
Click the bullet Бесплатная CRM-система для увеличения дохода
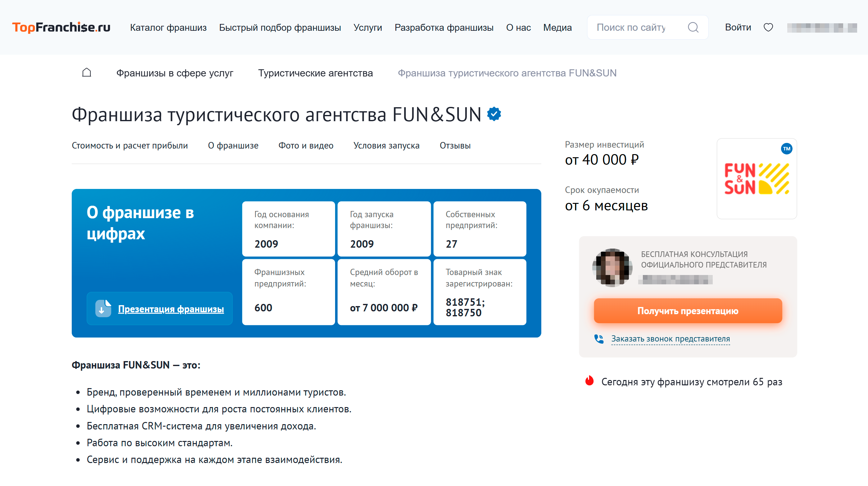(x=201, y=426)
